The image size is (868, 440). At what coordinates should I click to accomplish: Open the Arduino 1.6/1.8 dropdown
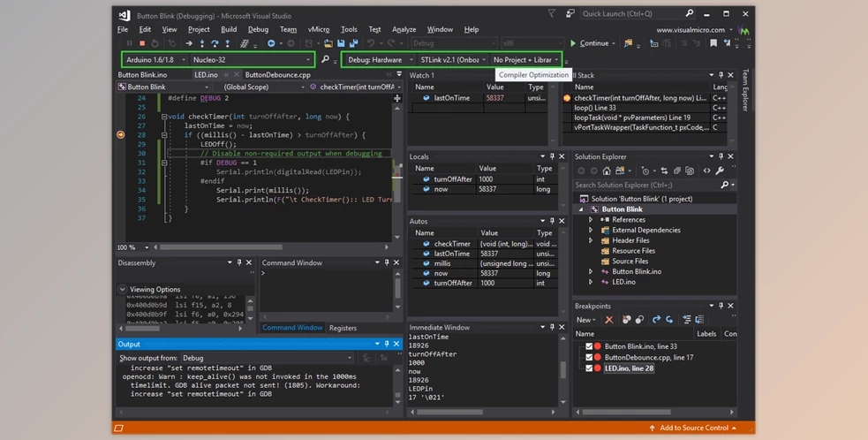[155, 60]
